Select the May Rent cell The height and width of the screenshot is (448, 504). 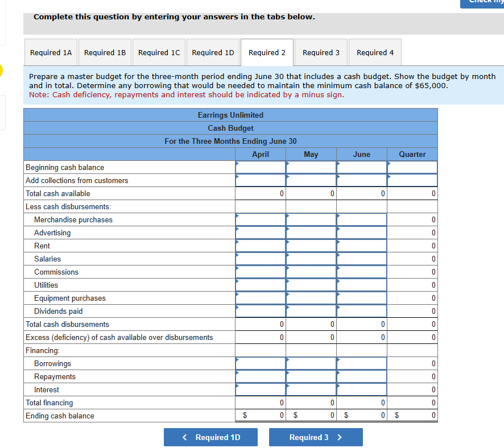[311, 246]
